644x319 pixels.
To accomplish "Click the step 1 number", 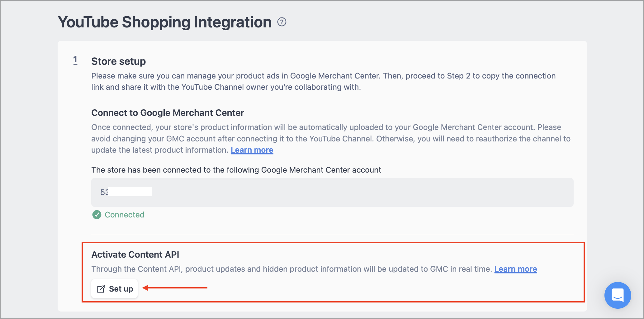I will click(75, 60).
